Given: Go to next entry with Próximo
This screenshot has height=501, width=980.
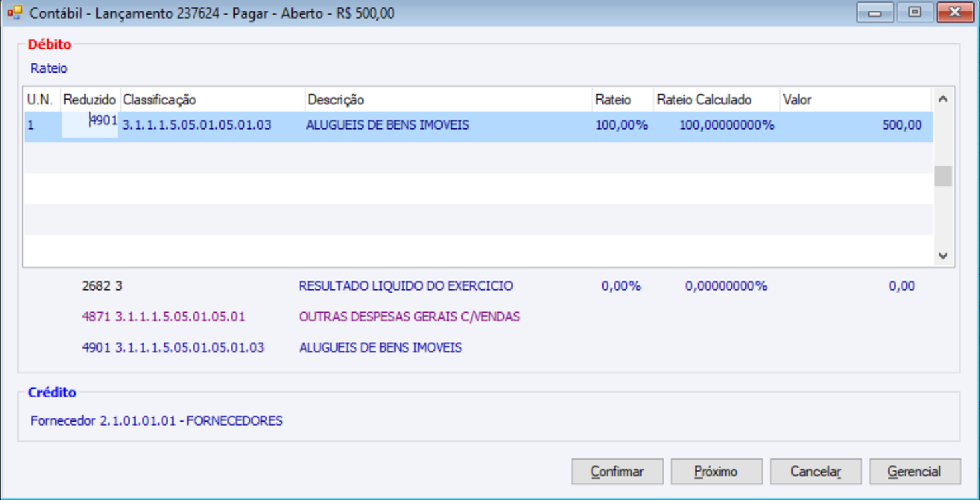Looking at the screenshot, I should pos(716,472).
